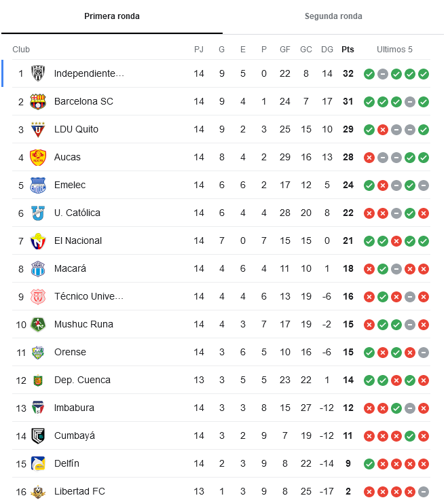
Task: Click the Barcelona SC club crest
Action: (38, 101)
